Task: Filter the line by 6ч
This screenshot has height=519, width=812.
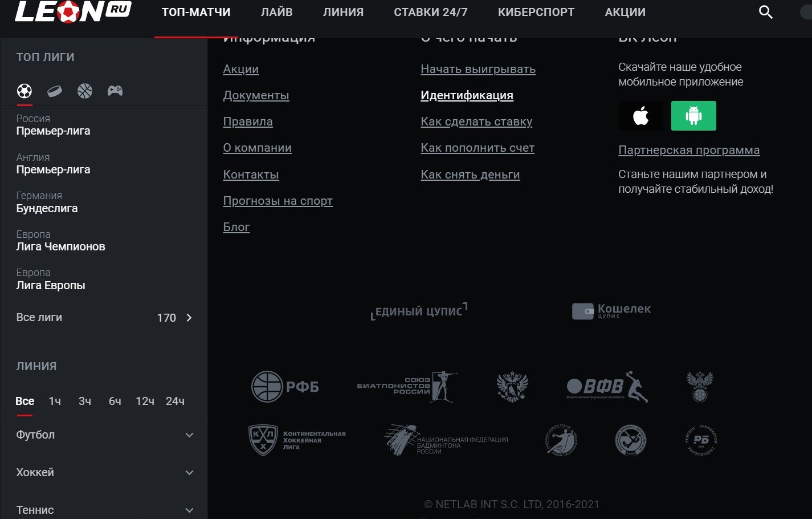Action: (x=115, y=401)
